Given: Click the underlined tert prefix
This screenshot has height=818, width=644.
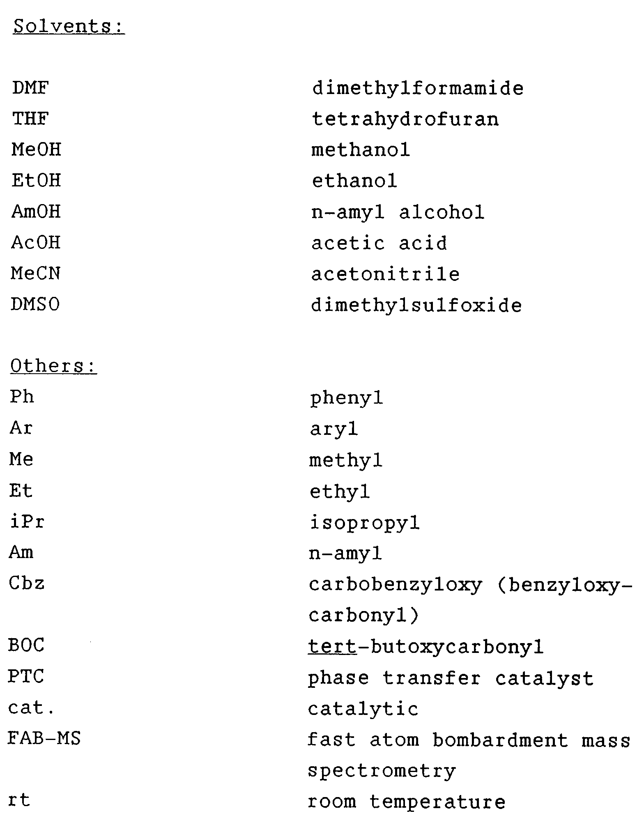Looking at the screenshot, I should click(333, 647).
